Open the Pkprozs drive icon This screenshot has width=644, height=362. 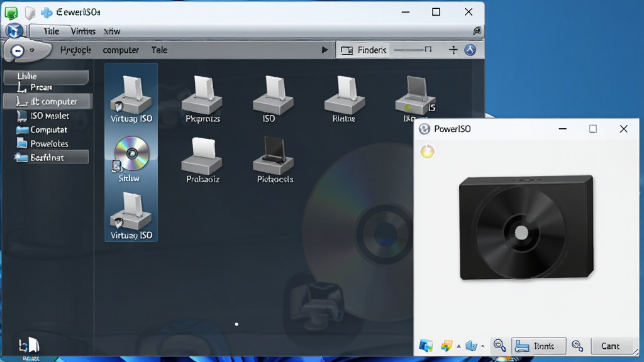tap(202, 99)
